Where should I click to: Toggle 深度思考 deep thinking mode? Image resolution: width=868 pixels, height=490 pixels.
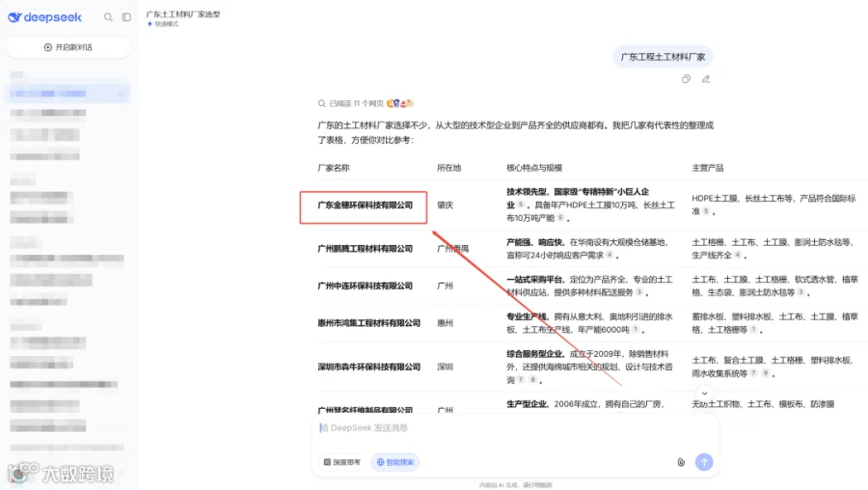[x=342, y=462]
